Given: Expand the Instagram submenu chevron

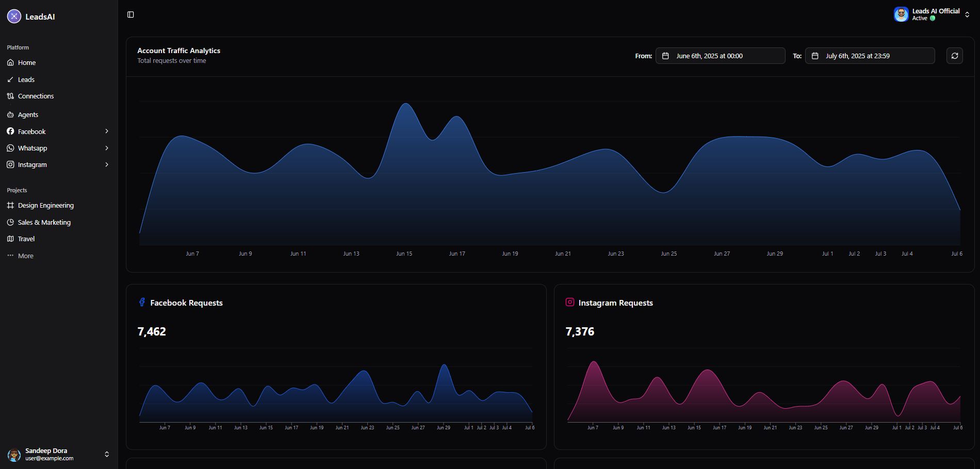Looking at the screenshot, I should coord(107,165).
